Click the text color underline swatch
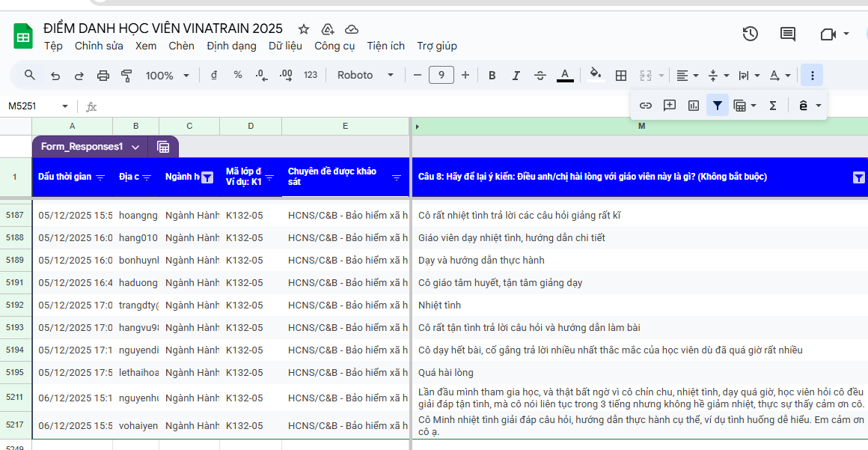 565,75
